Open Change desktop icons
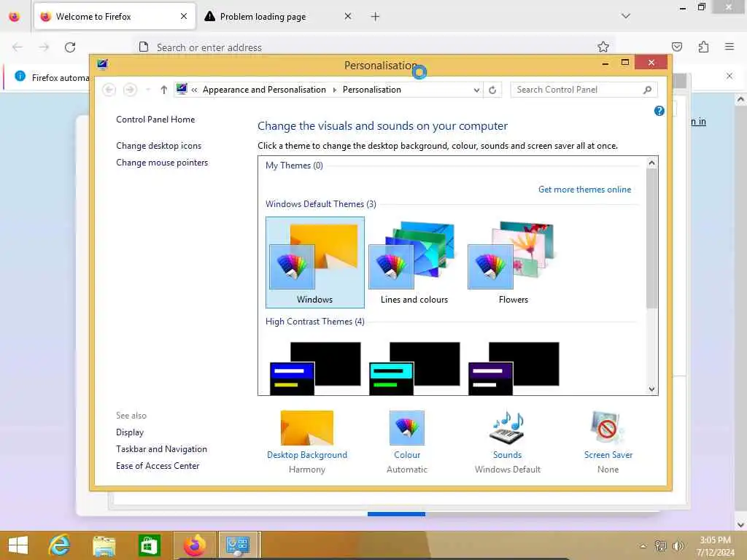The width and height of the screenshot is (747, 560). tap(158, 146)
